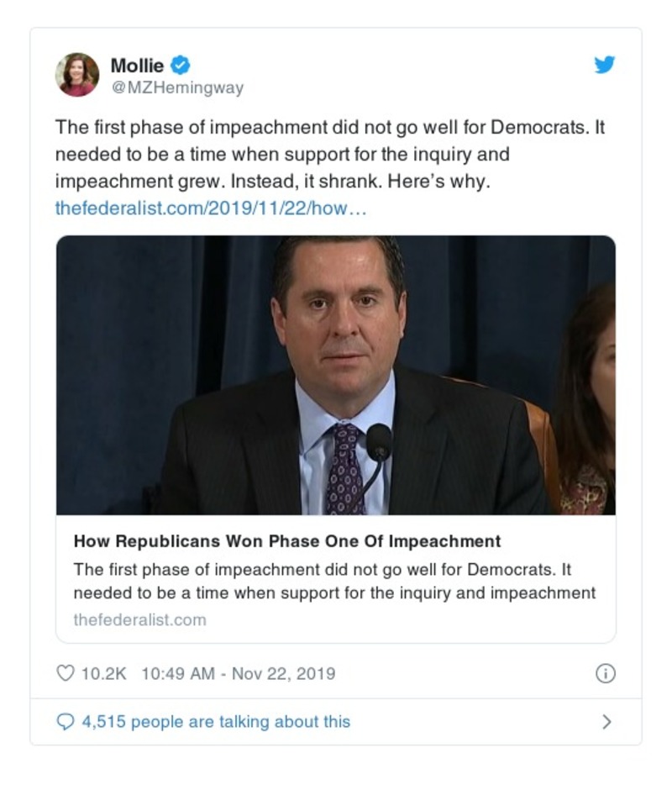
Task: Open headline How Republicans Won Phase One
Action: click(x=286, y=541)
